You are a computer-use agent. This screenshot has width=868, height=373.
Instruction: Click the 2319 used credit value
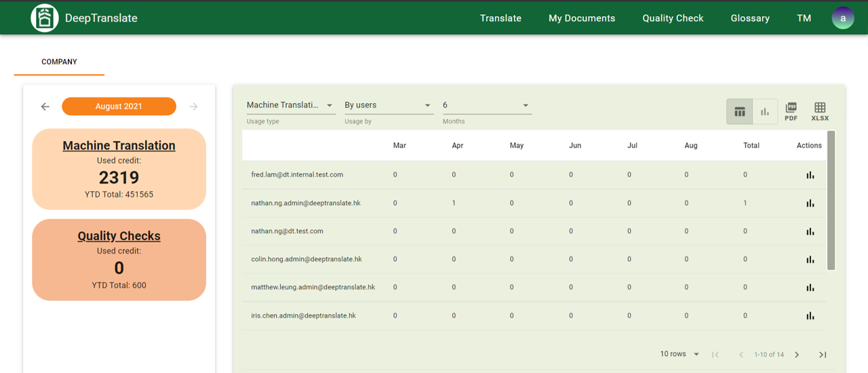coord(119,178)
